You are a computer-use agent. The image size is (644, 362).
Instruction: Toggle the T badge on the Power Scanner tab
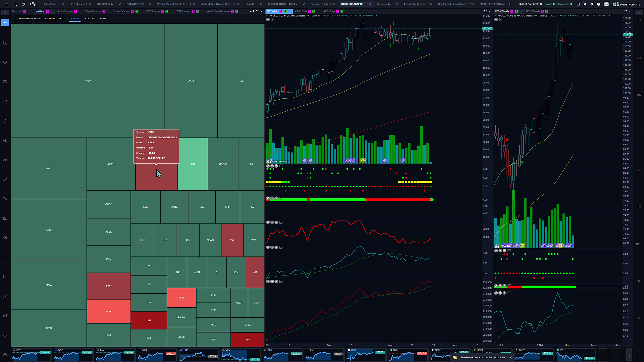[137, 11]
